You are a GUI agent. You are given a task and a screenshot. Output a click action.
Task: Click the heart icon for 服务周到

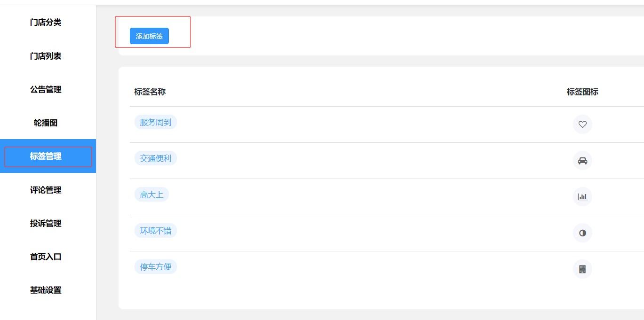point(582,125)
